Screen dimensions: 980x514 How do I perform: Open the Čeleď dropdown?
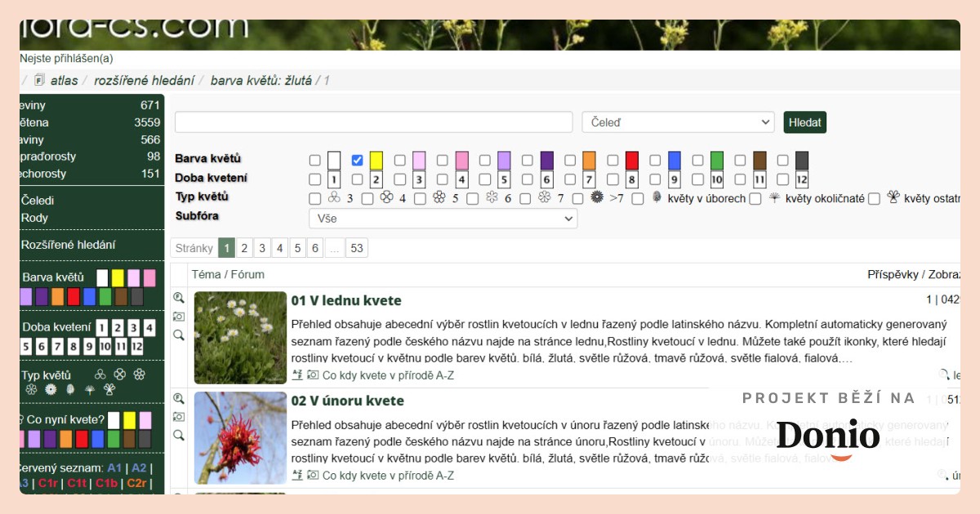[678, 122]
